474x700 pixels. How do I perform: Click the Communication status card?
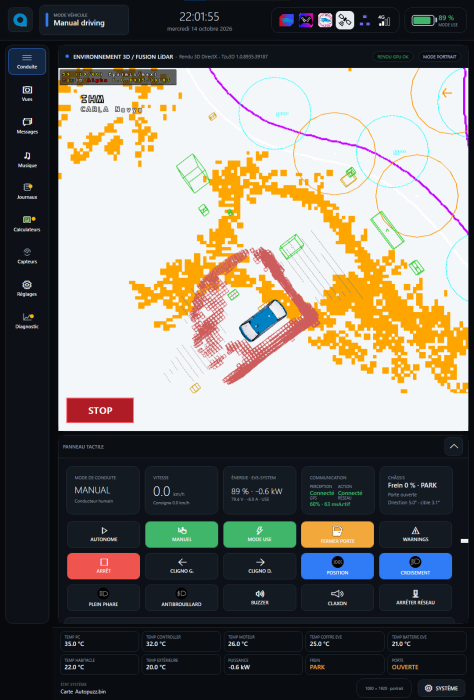coord(338,490)
